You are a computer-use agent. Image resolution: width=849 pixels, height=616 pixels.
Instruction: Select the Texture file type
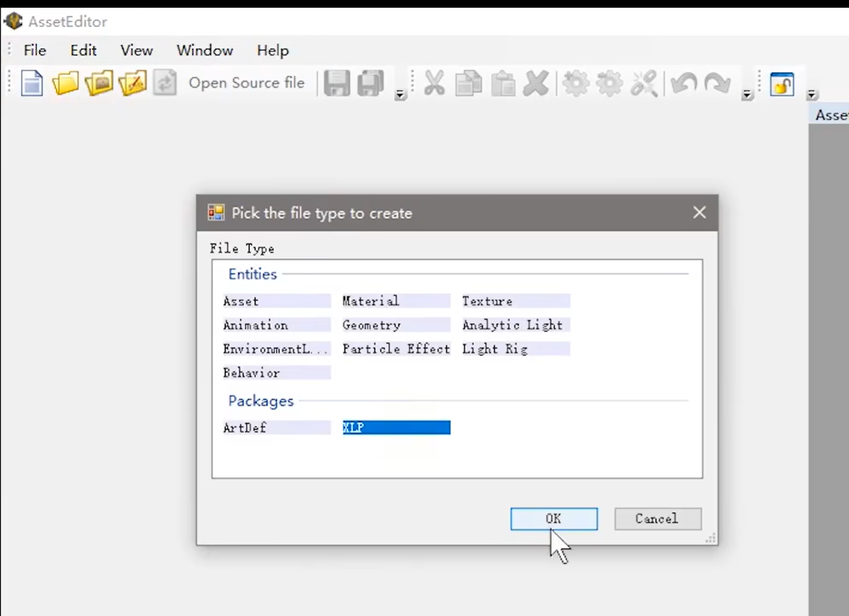click(x=516, y=301)
